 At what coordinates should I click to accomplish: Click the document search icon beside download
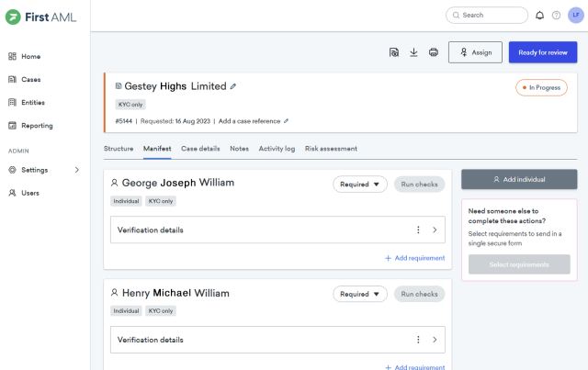click(393, 52)
